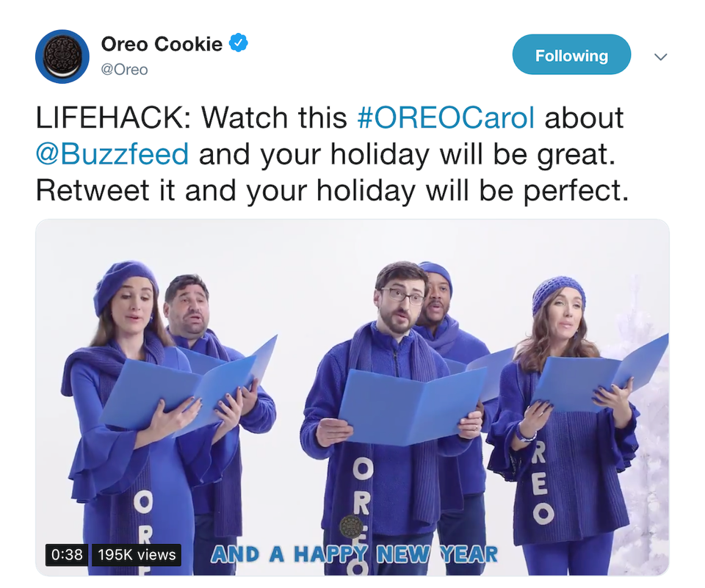Open the Oreo Cookie display name

point(162,44)
